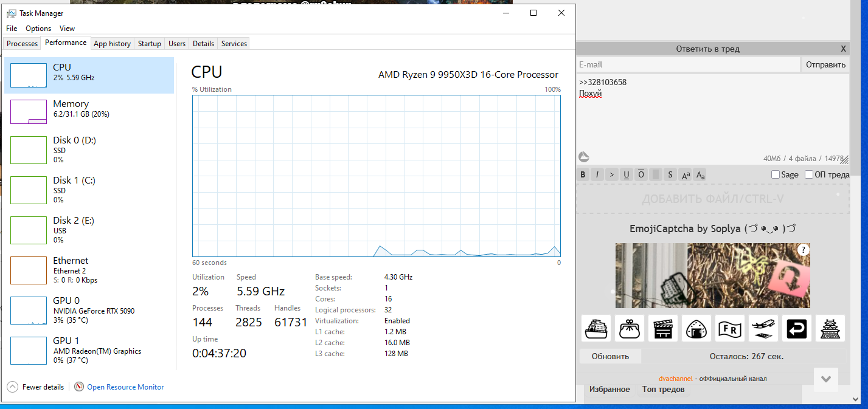Select GPU 1 AMD Radeon Graphics

coord(89,350)
